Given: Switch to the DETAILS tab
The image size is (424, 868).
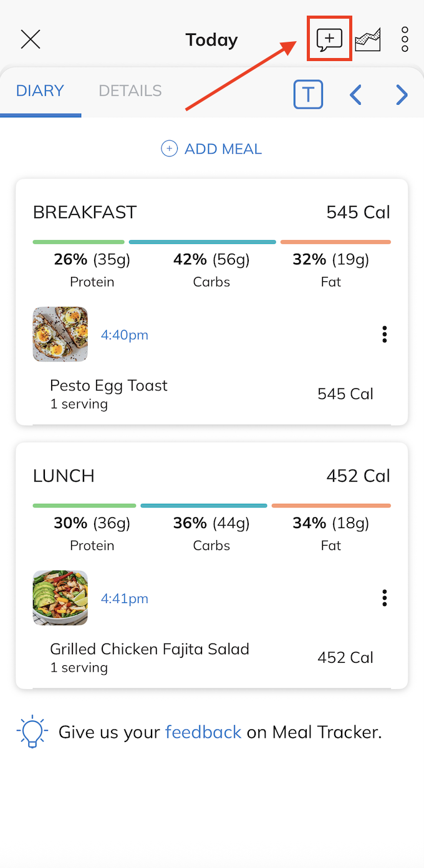Looking at the screenshot, I should click(x=130, y=91).
